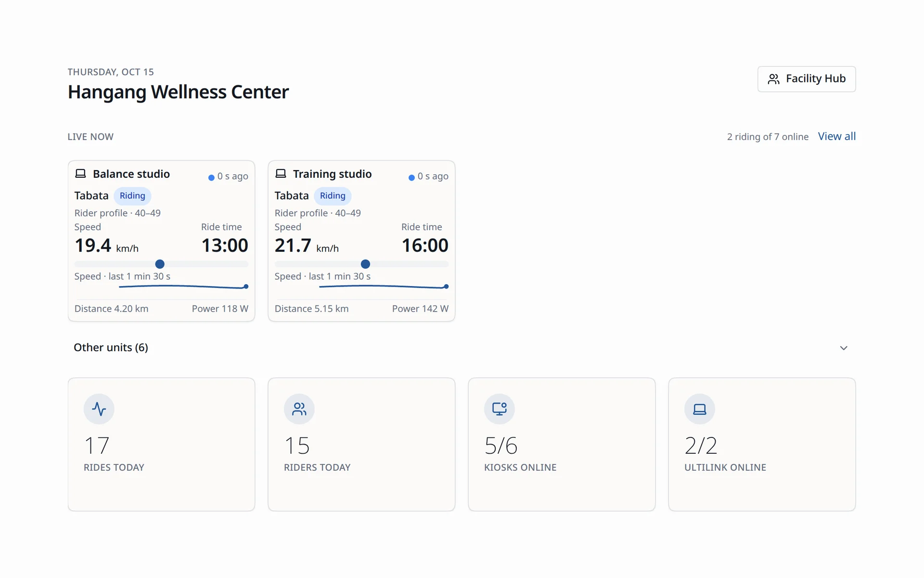Click the 19.4 km/h speed reading
Image resolution: width=924 pixels, height=578 pixels.
point(106,246)
